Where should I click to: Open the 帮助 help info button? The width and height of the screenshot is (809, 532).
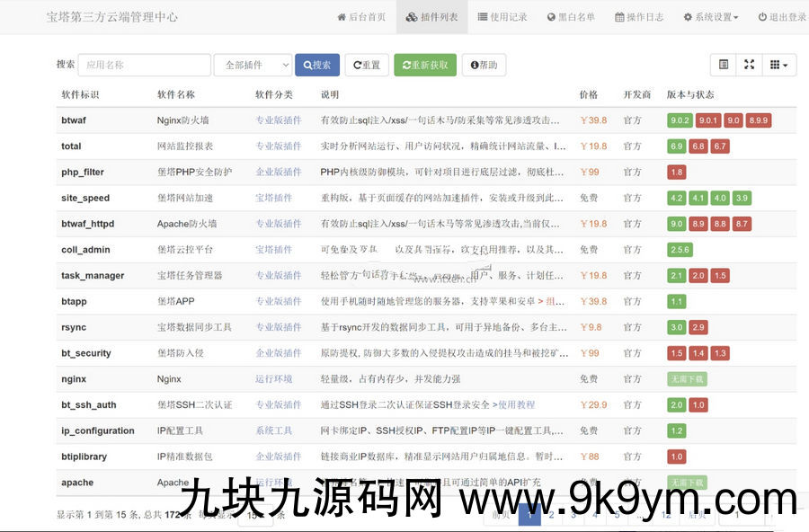[484, 65]
